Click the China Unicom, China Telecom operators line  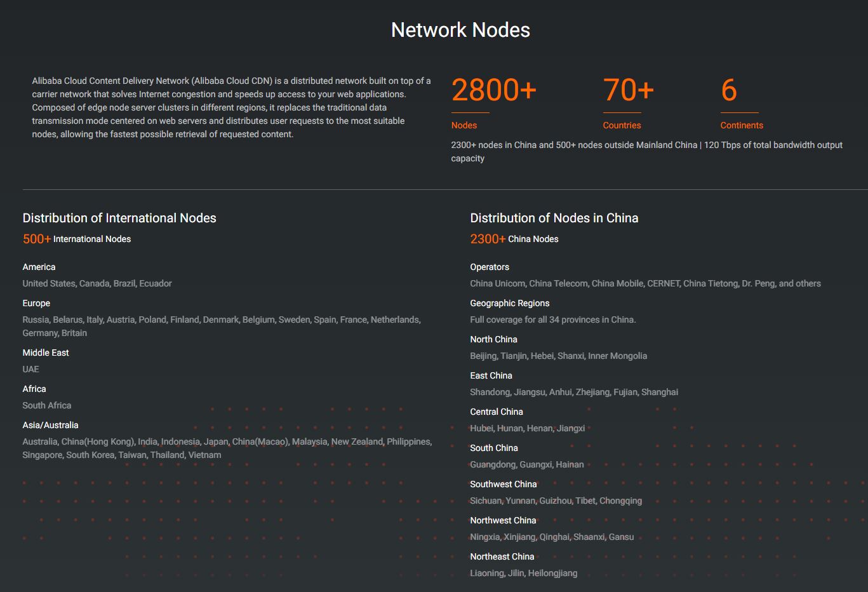[x=646, y=283]
